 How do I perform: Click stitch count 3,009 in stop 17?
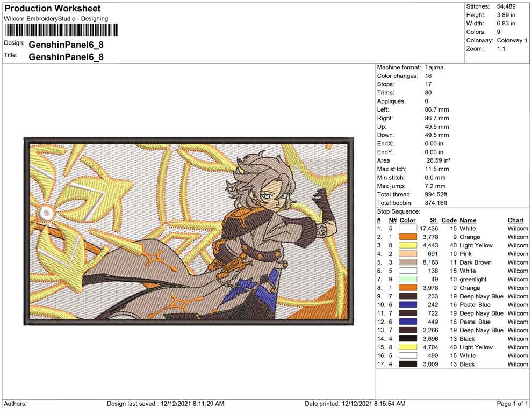click(x=430, y=364)
